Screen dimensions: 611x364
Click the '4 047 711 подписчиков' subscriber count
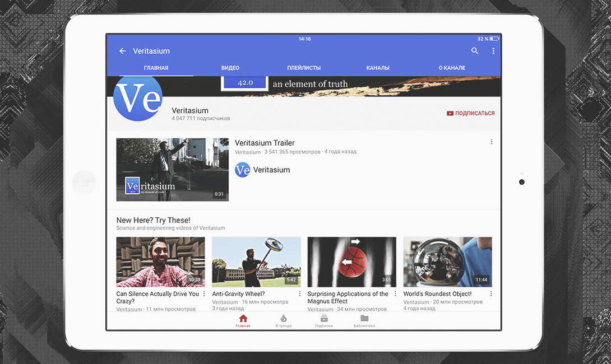click(x=201, y=118)
